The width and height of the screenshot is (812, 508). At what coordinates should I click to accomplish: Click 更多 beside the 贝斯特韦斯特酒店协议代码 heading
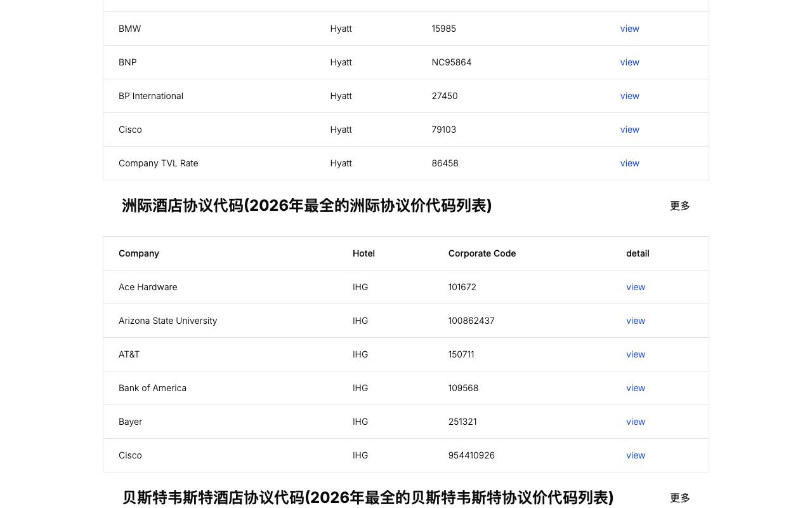pyautogui.click(x=680, y=498)
